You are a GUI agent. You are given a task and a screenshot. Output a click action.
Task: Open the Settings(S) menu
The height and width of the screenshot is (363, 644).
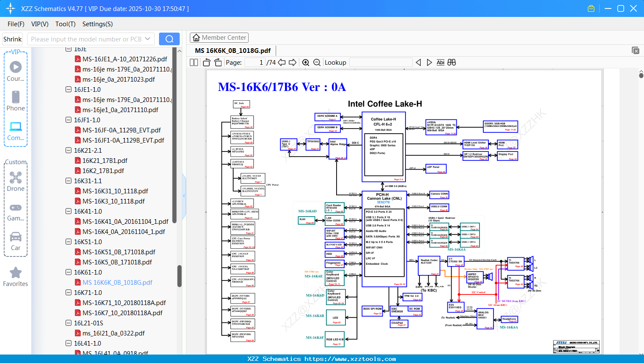pos(98,24)
